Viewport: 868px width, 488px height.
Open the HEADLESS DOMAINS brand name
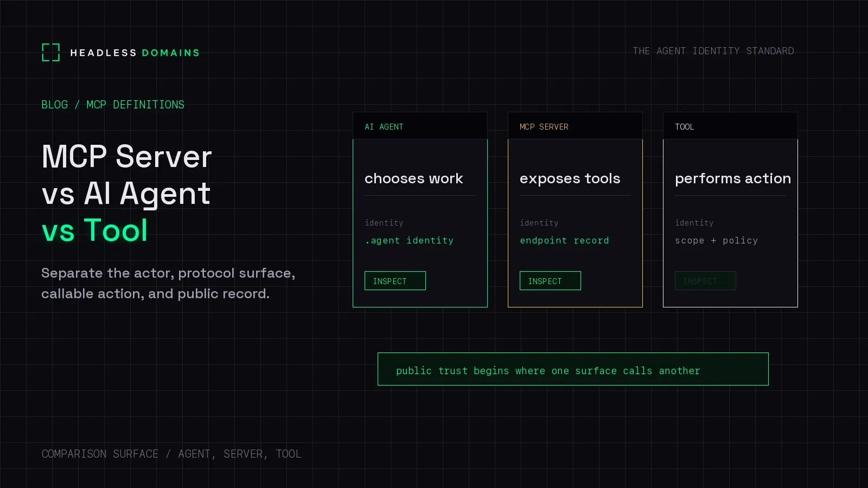(x=135, y=53)
